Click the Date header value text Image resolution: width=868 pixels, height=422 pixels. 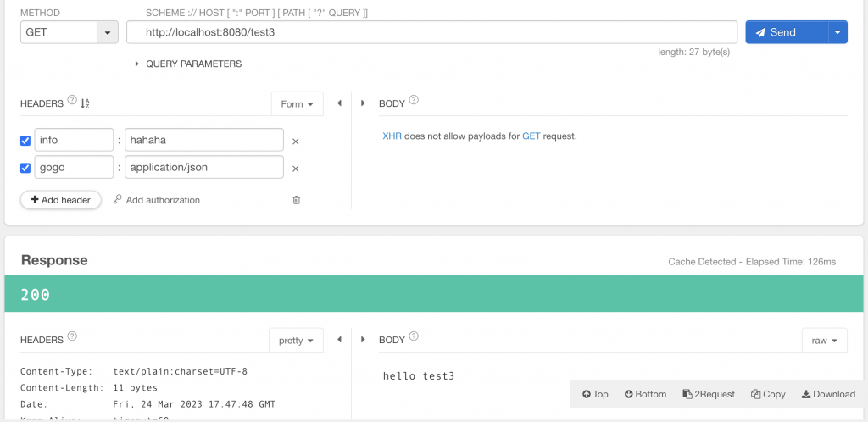pos(194,404)
